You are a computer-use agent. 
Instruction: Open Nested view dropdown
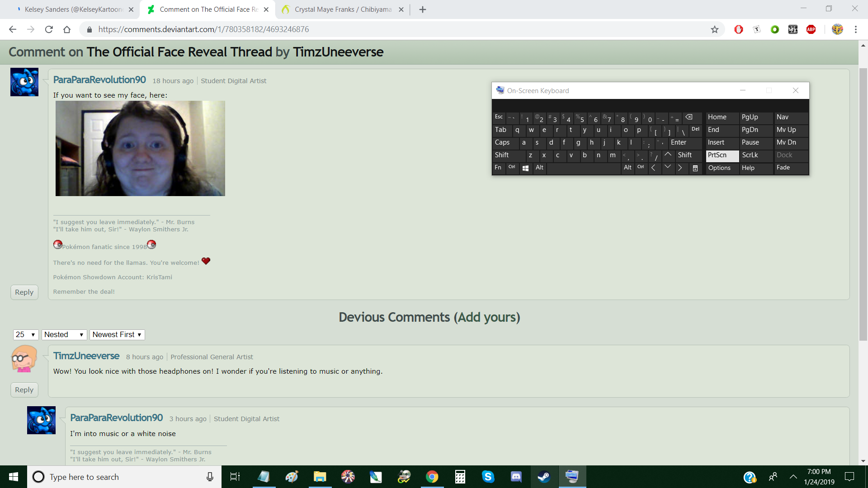tap(64, 334)
